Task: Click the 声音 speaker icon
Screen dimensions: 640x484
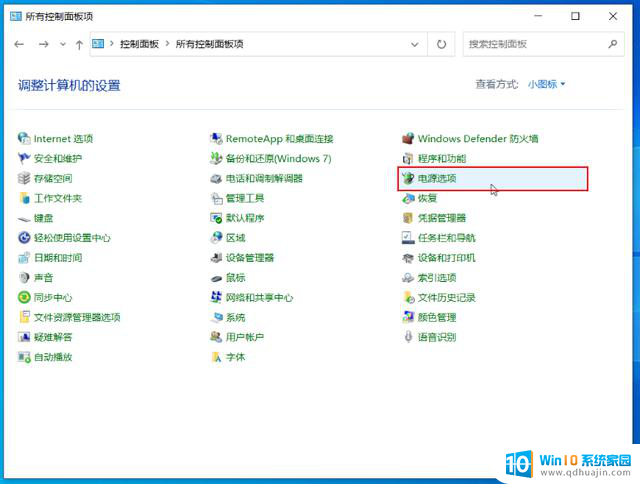Action: 24,278
